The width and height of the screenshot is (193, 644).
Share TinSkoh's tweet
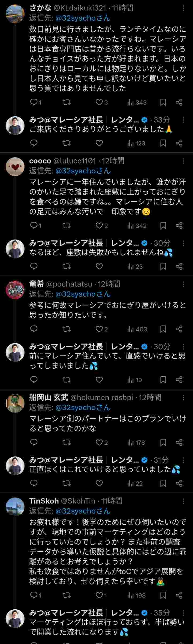coord(179,595)
